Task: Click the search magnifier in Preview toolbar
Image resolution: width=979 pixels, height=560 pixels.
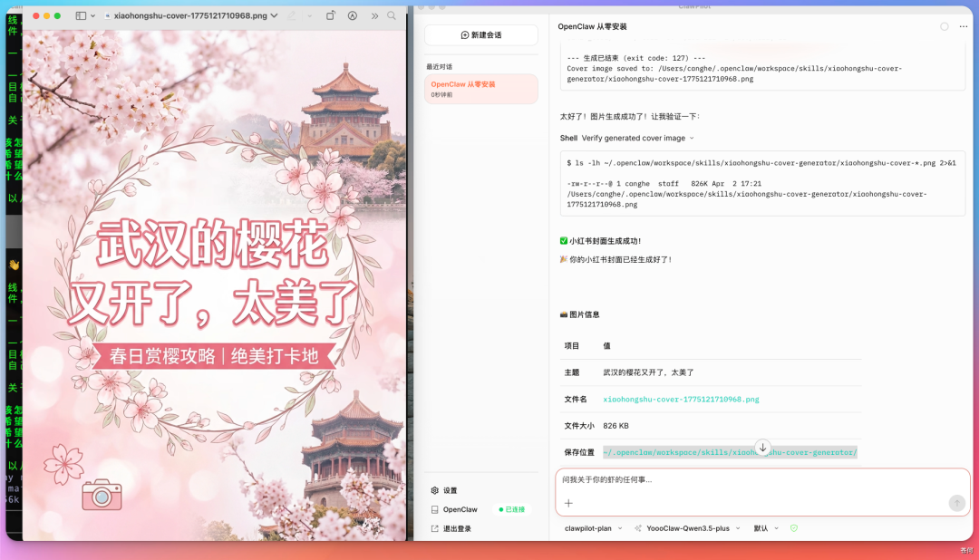Action: click(x=392, y=15)
